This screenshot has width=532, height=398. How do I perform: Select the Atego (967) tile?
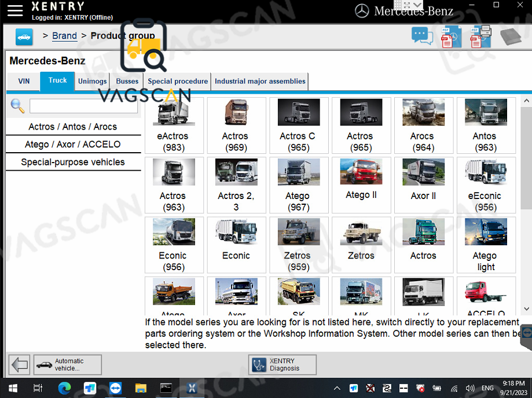point(299,185)
